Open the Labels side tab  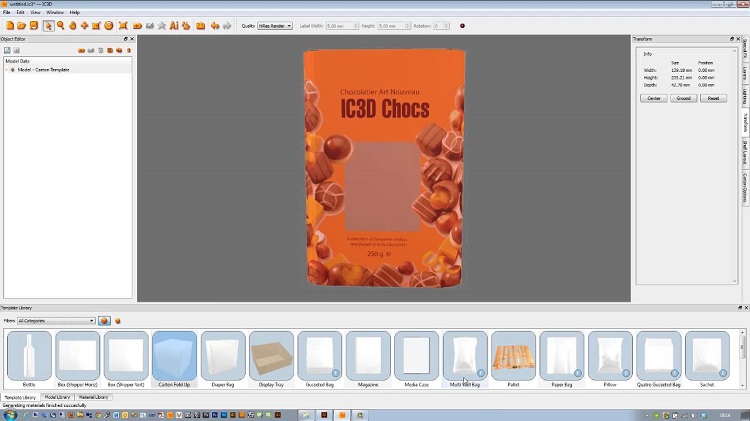[745, 74]
